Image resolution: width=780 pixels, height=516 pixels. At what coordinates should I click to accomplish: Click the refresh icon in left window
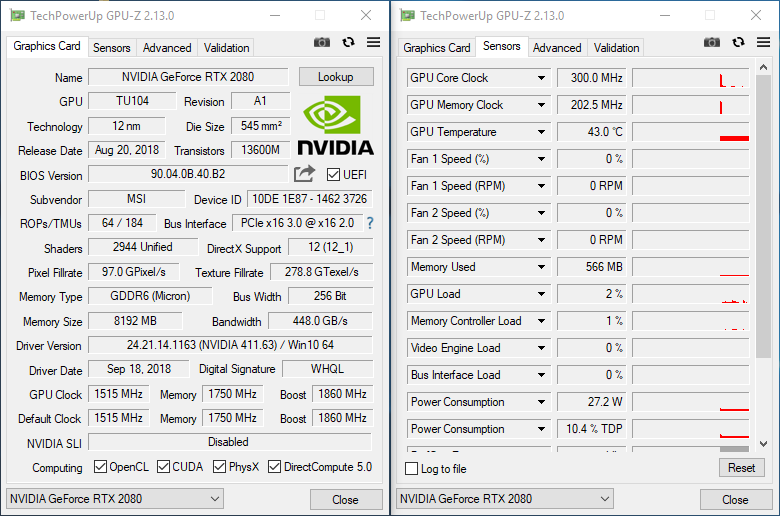click(348, 43)
